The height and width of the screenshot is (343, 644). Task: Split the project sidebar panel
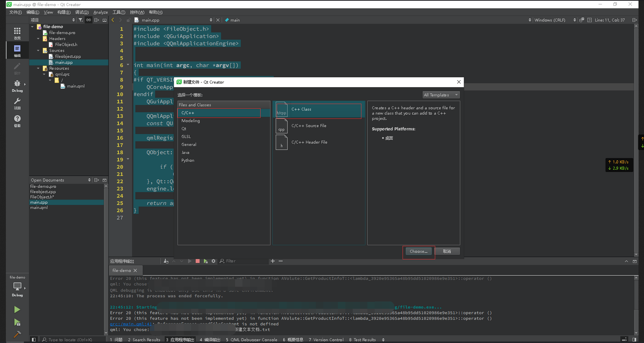(97, 20)
